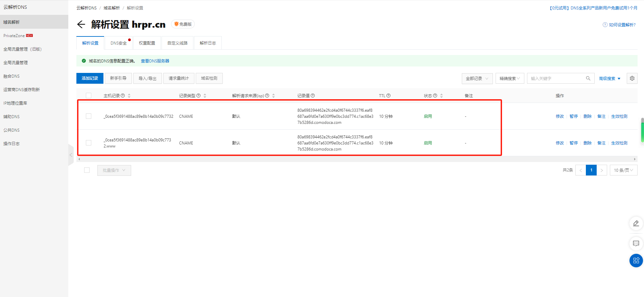Click the 主机记录 help question icon
This screenshot has height=297, width=644.
coord(123,96)
